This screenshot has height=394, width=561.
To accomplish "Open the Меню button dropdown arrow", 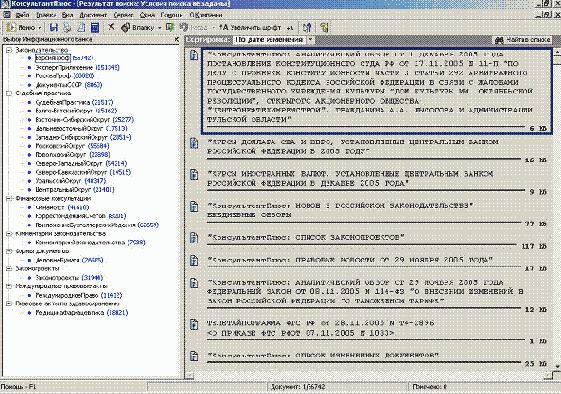I will point(39,28).
